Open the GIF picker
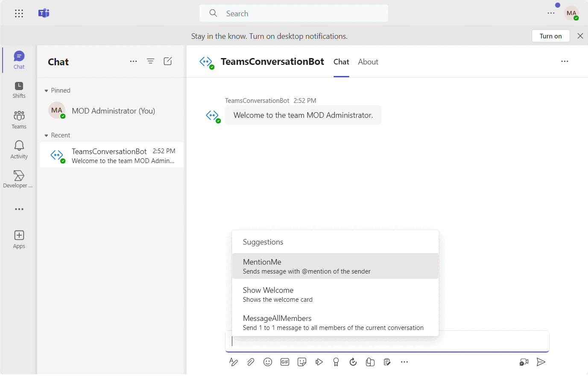 [x=285, y=362]
